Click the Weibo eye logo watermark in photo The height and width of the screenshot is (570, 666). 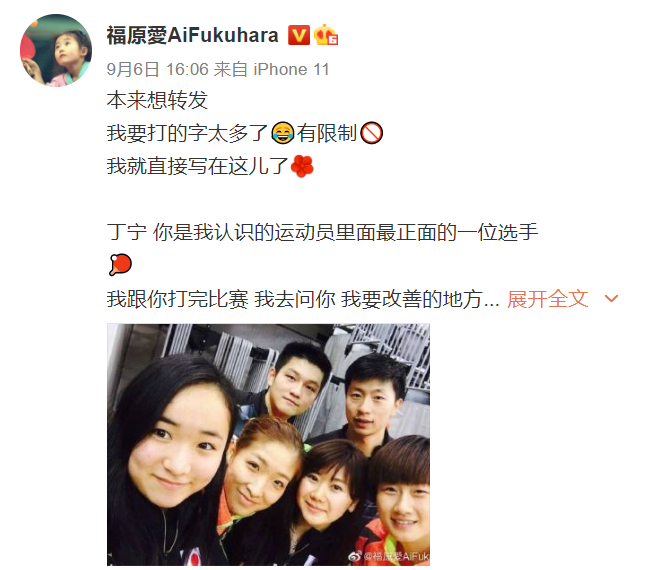click(355, 556)
